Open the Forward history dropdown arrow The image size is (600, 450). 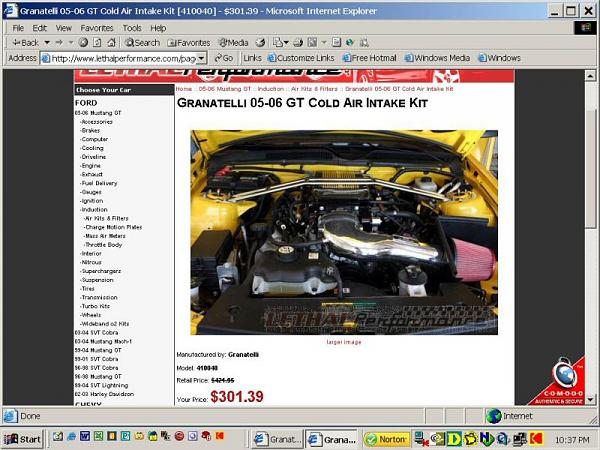coord(71,42)
